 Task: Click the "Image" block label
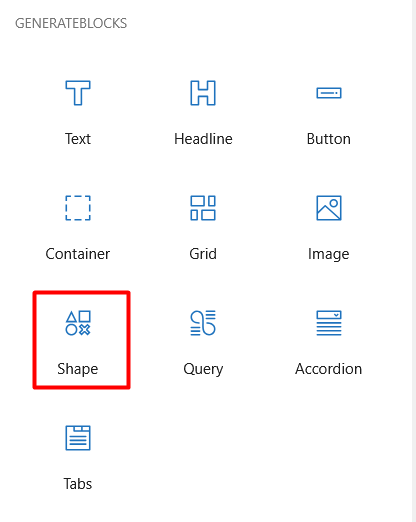(x=329, y=254)
